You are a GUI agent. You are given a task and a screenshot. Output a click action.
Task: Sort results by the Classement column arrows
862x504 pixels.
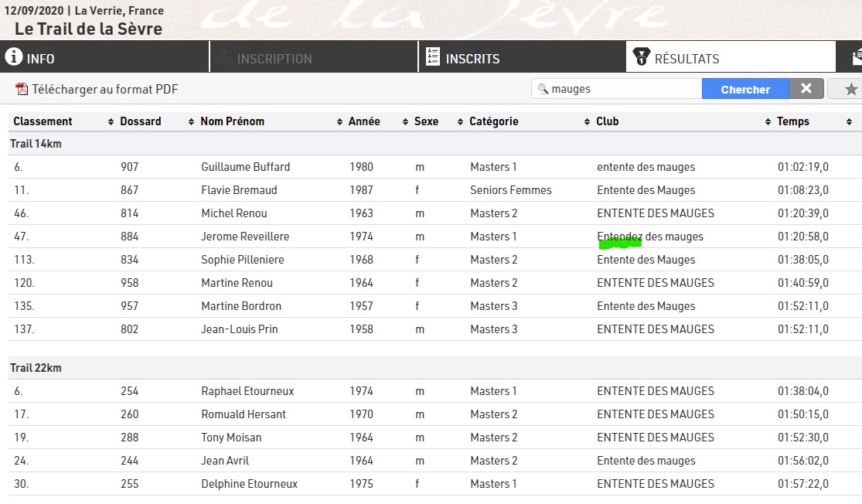tap(110, 122)
